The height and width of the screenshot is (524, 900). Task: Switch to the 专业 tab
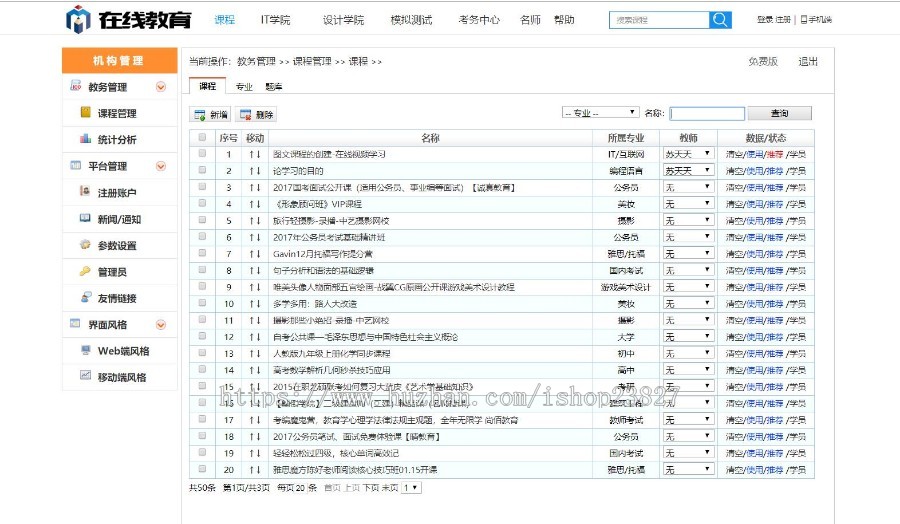[244, 87]
